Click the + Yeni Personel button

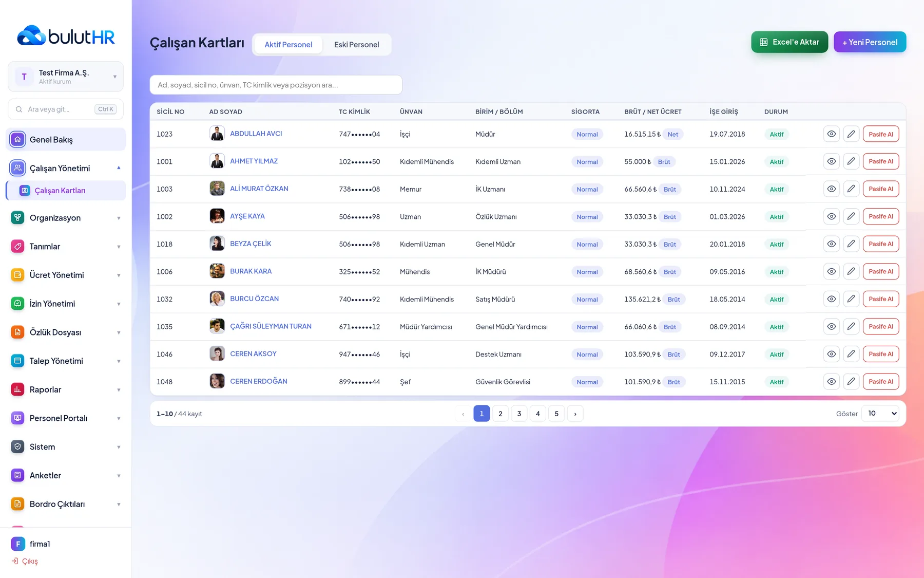point(870,42)
